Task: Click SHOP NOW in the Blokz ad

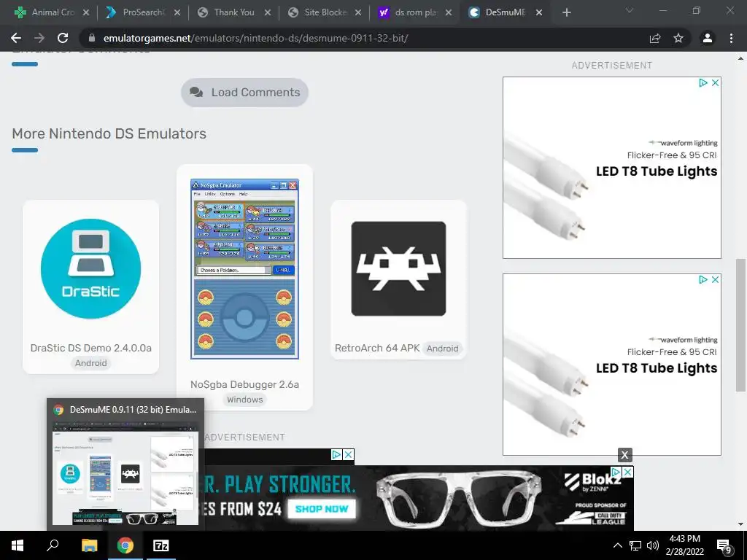Action: click(322, 508)
